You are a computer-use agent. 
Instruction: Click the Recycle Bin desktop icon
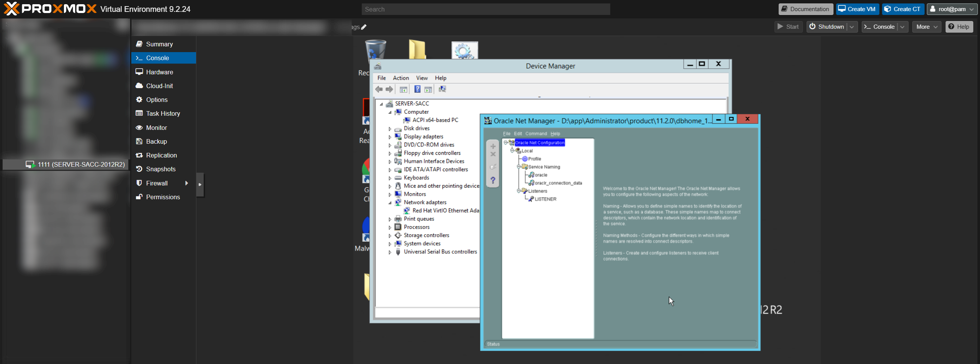(x=376, y=50)
